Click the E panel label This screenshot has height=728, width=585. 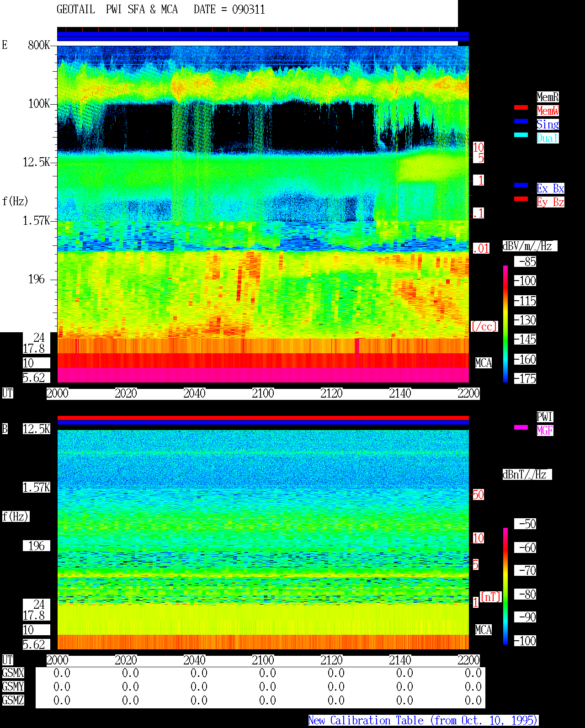[5, 45]
